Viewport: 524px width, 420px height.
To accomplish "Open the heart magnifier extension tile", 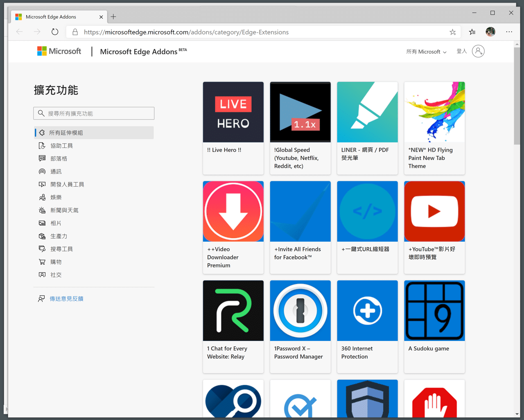I will (x=233, y=399).
